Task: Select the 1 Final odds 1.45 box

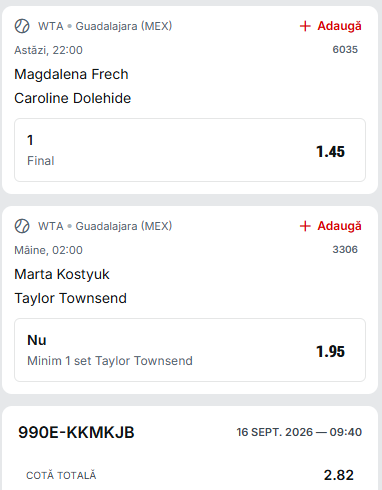Action: (190, 150)
